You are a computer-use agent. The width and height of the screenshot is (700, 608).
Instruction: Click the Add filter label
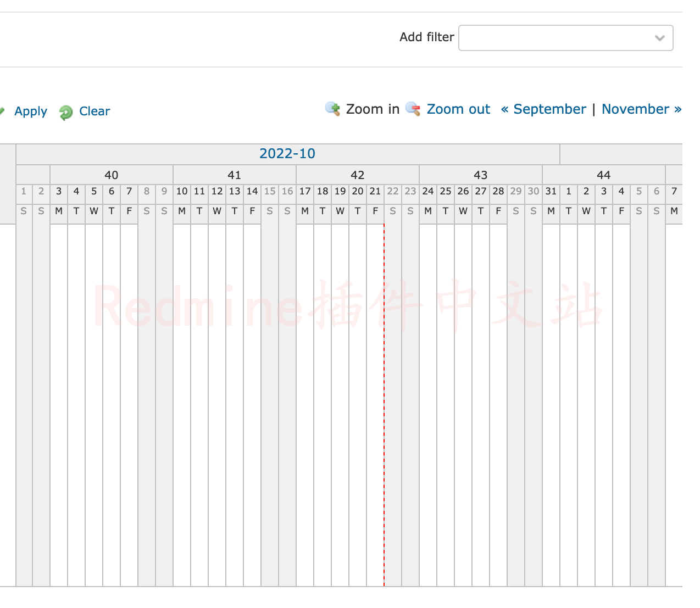tap(427, 37)
